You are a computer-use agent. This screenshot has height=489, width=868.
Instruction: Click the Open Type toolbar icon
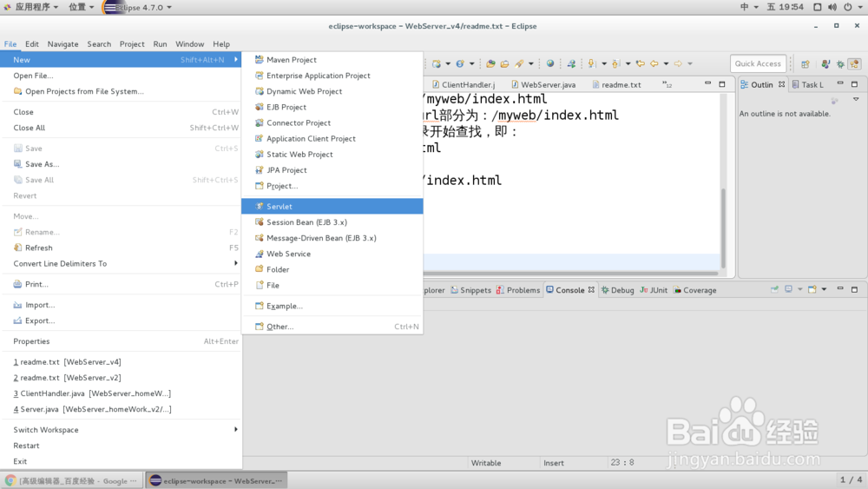pyautogui.click(x=490, y=63)
